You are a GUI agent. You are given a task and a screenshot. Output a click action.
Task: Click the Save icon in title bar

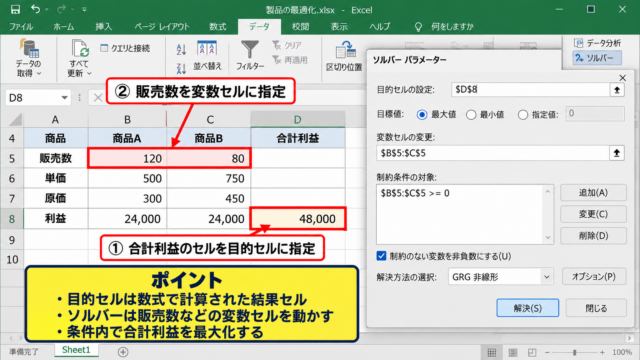(15, 9)
